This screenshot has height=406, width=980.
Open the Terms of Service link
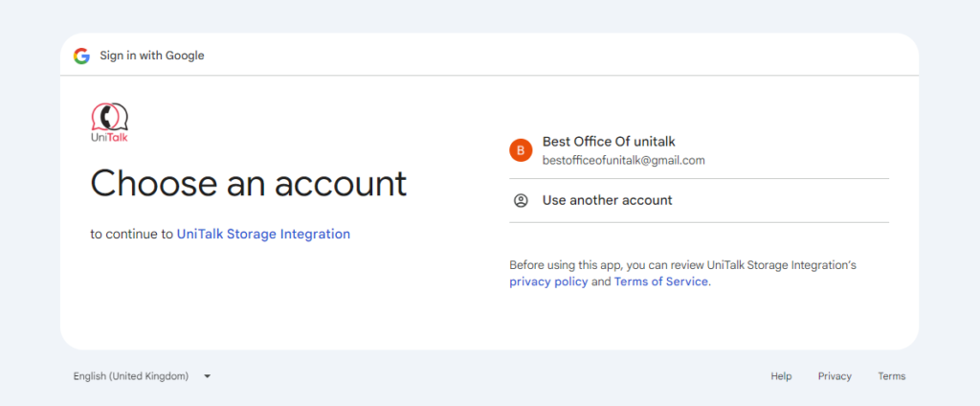coord(660,282)
